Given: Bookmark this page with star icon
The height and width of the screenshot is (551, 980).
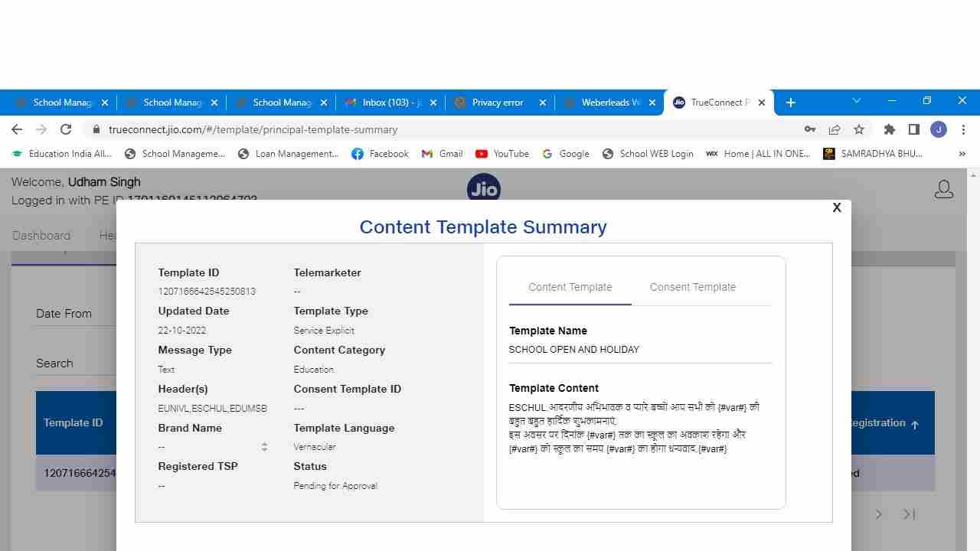Looking at the screenshot, I should click(859, 129).
